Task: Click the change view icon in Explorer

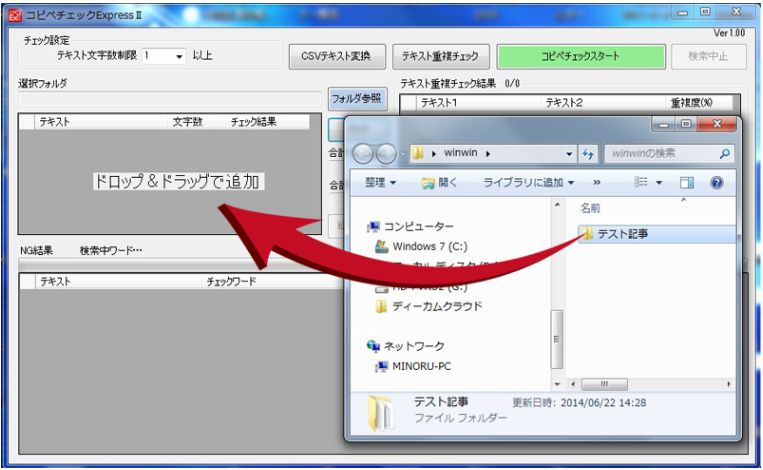Action: pos(642,183)
